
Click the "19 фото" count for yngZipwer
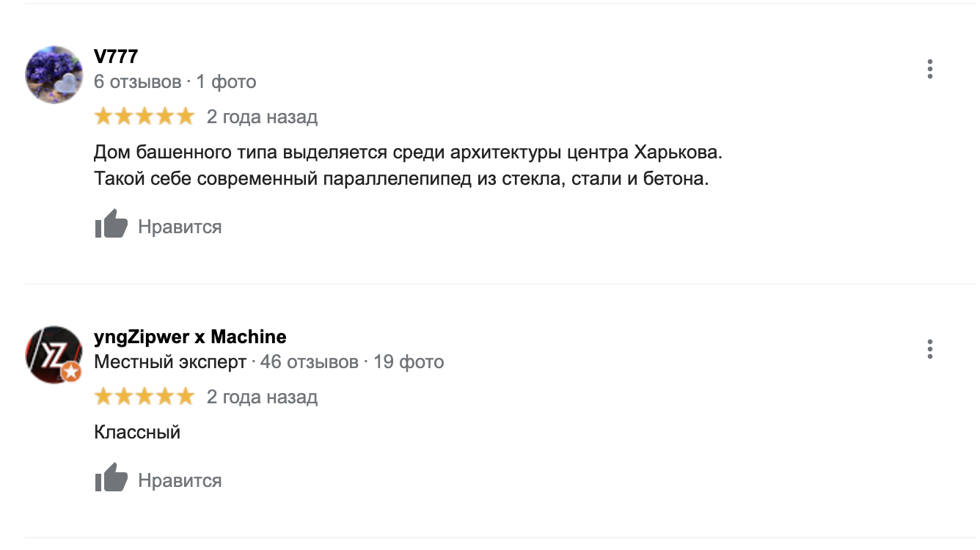coord(409,362)
